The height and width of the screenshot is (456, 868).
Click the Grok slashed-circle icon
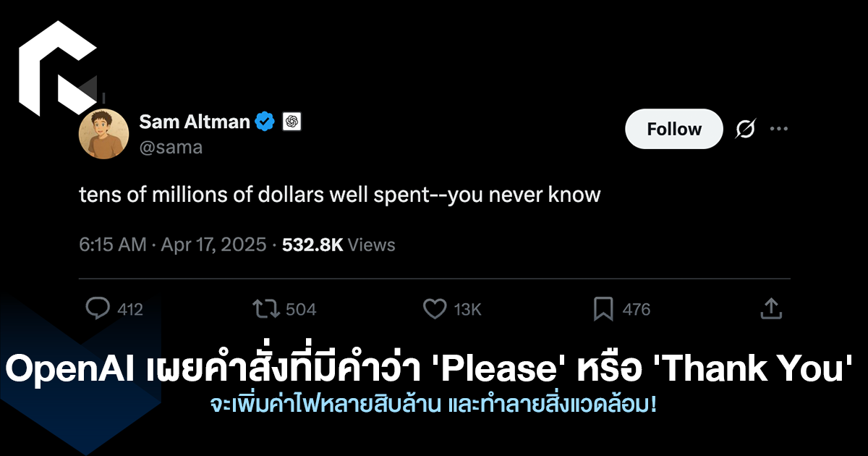[x=745, y=130]
